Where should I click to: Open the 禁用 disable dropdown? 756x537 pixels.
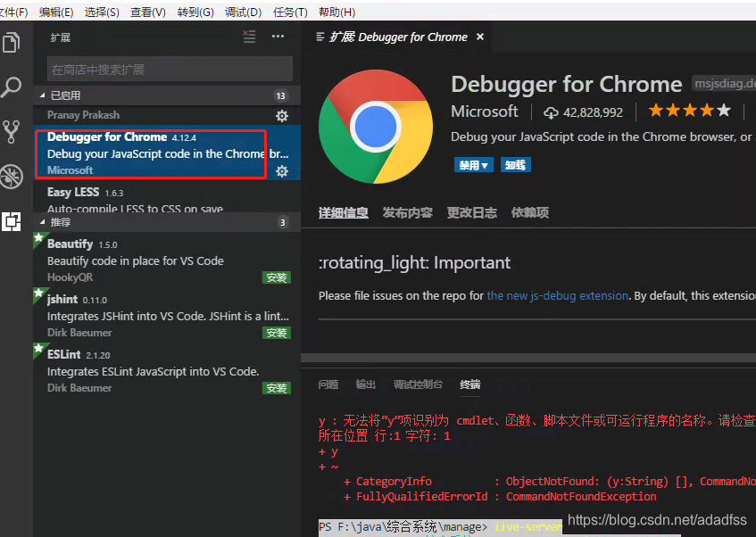(x=473, y=165)
